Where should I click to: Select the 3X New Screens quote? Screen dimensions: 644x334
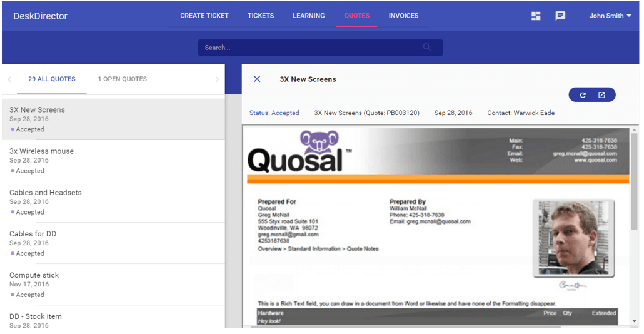[113, 119]
